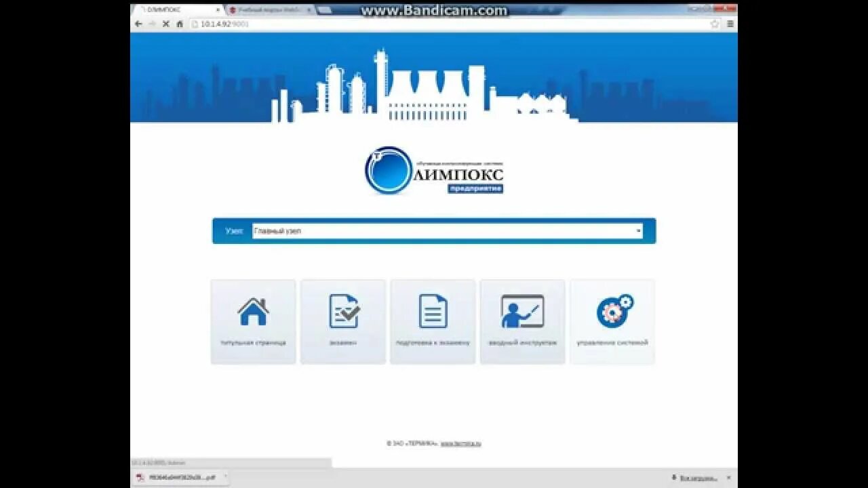Open the Chrome hamburger menu
Viewport: 868px width, 488px height.
click(730, 24)
